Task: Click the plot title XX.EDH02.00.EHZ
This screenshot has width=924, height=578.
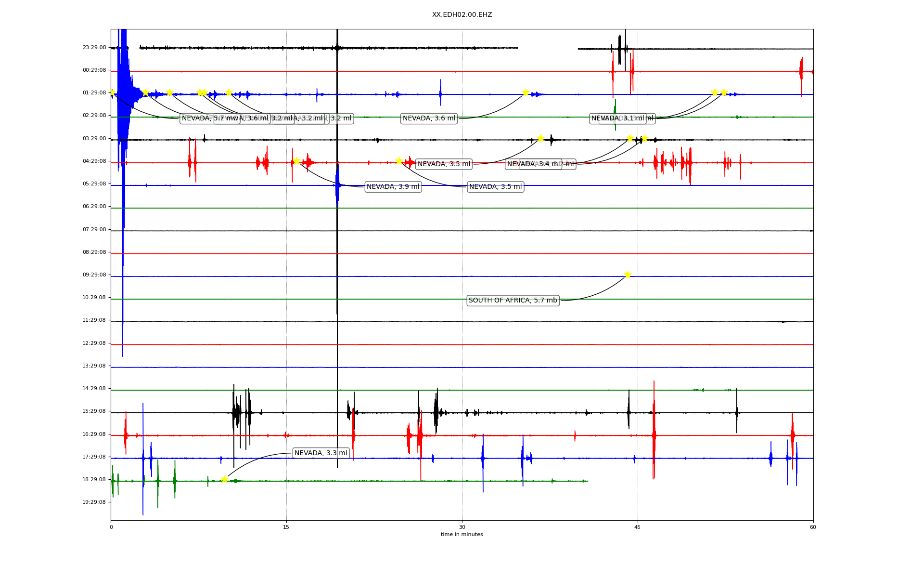Action: click(x=462, y=15)
